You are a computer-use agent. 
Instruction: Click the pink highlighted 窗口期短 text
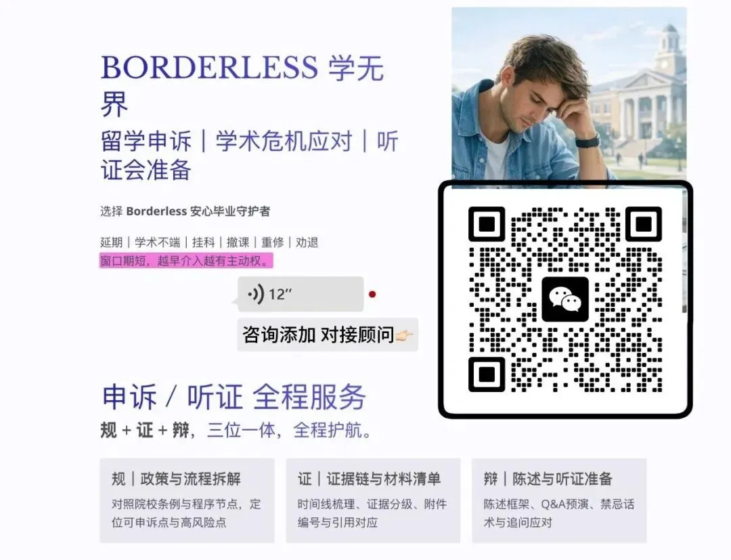pos(186,261)
